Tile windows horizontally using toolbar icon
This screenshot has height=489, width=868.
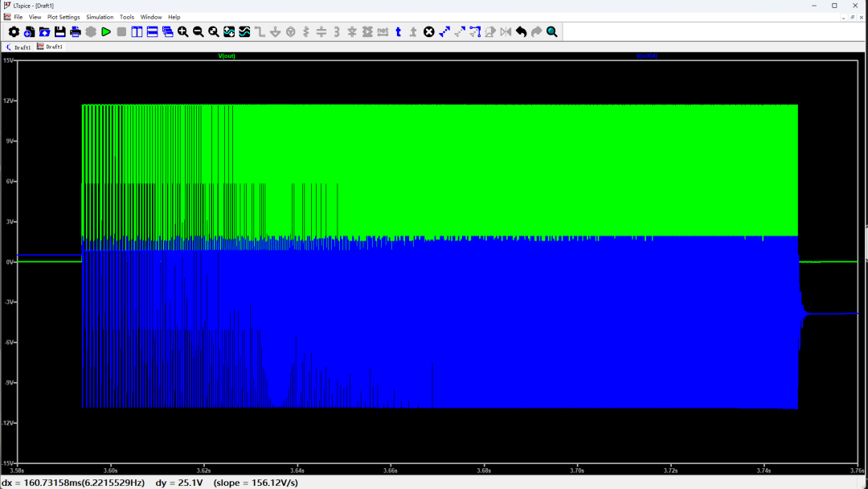pos(152,32)
